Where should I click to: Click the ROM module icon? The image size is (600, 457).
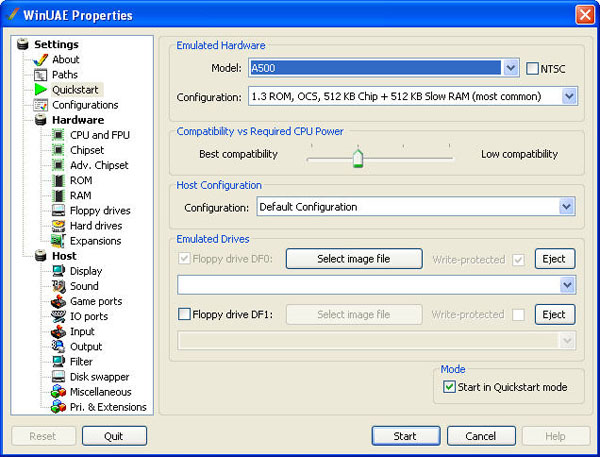[58, 180]
